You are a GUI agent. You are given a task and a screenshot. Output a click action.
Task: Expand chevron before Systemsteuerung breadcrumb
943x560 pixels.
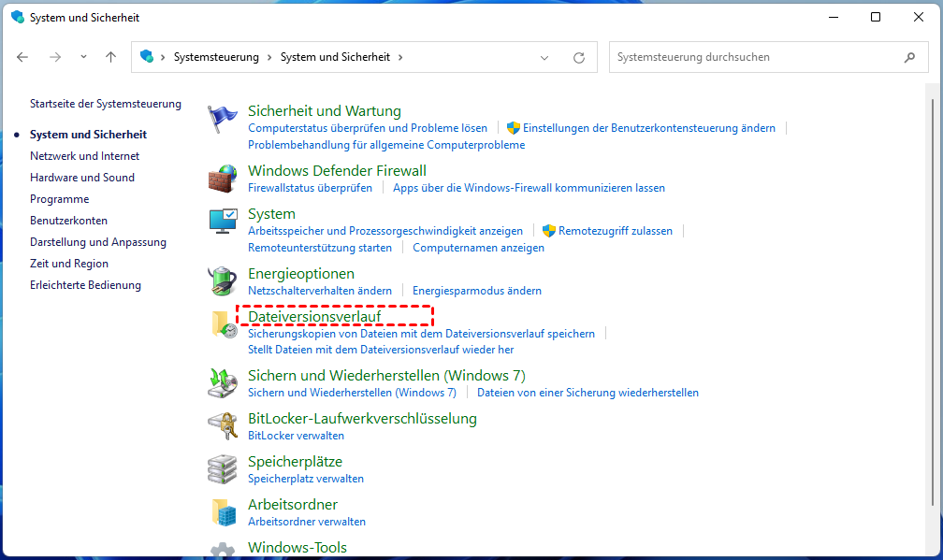[x=163, y=57]
